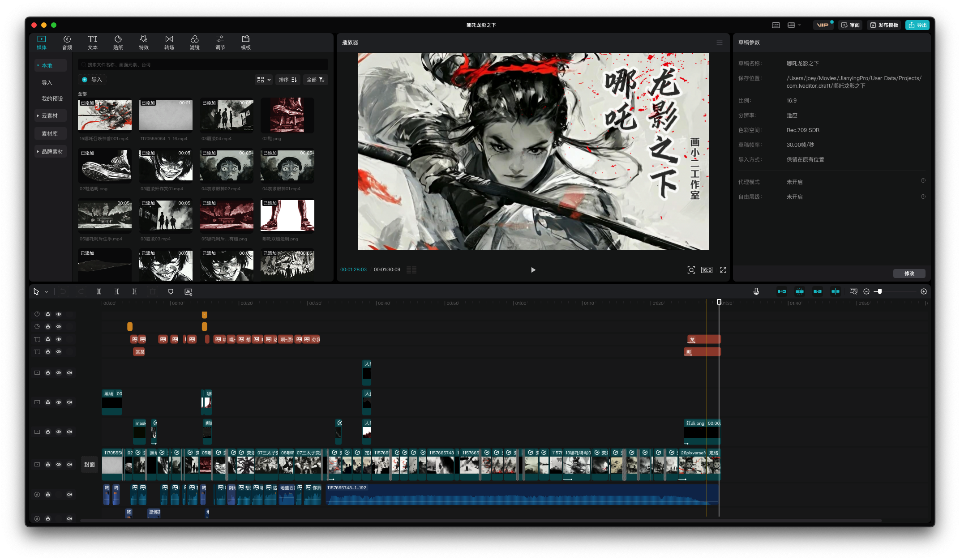The width and height of the screenshot is (960, 560).
Task: Hide the text track containing 某某 clip
Action: click(x=59, y=352)
